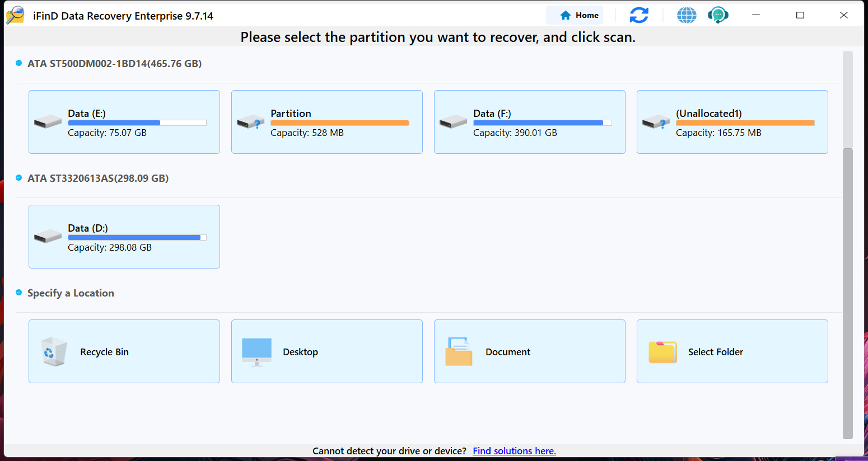Click the partition selection instruction text
Screen dimensions: 868x461
(438, 37)
